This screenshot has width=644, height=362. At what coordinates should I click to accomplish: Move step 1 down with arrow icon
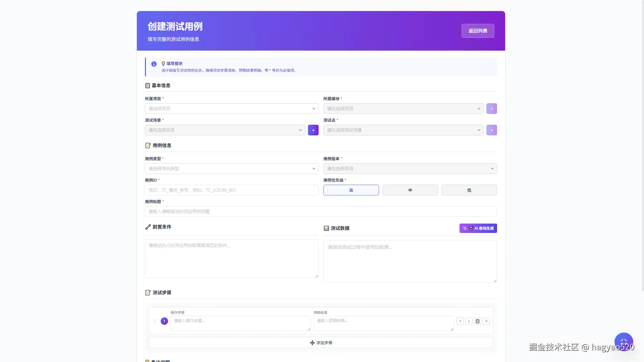point(469,321)
